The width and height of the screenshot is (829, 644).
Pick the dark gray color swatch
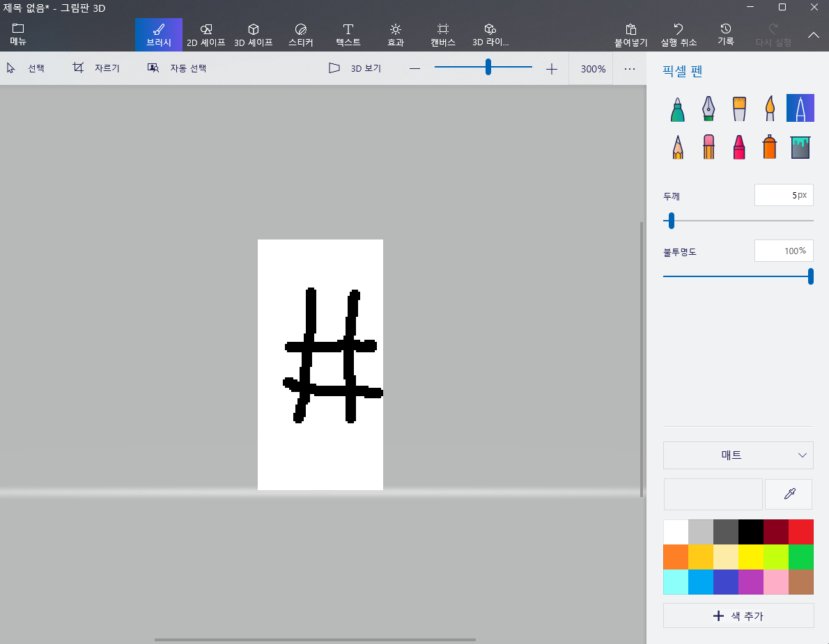click(726, 532)
